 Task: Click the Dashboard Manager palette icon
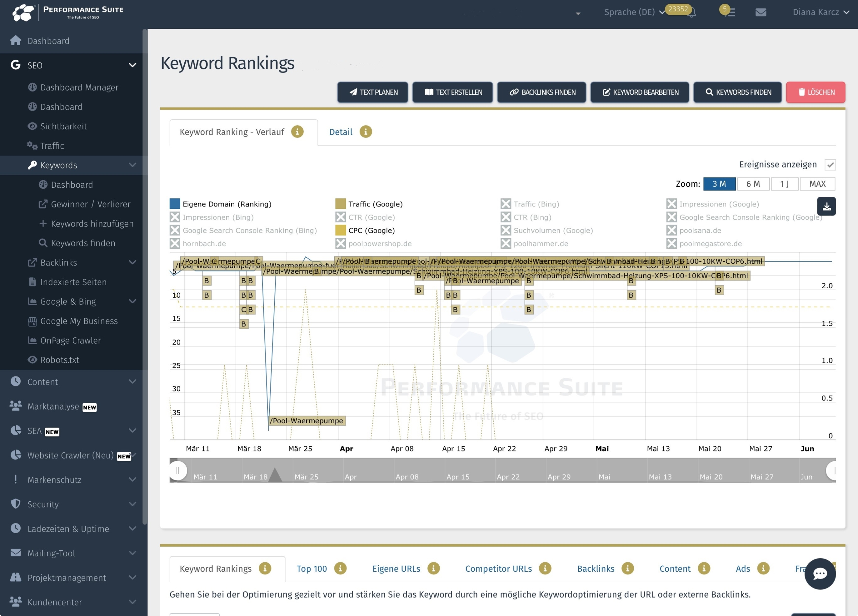pos(33,87)
